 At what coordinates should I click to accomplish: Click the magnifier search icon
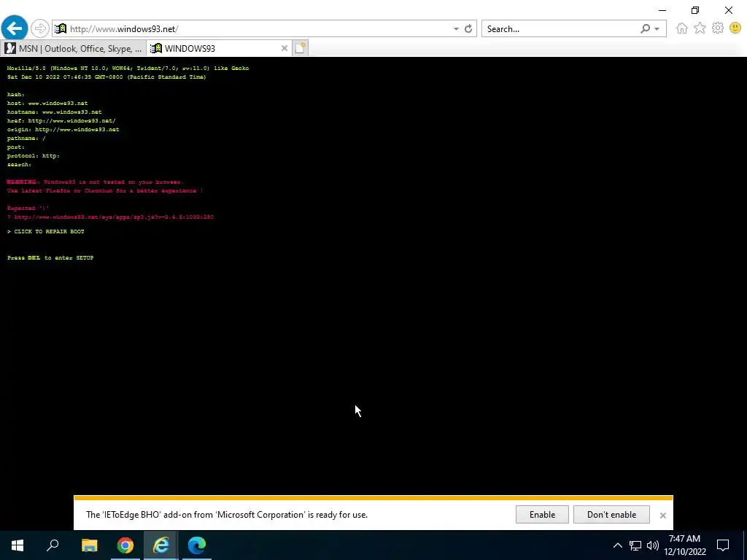(x=645, y=28)
